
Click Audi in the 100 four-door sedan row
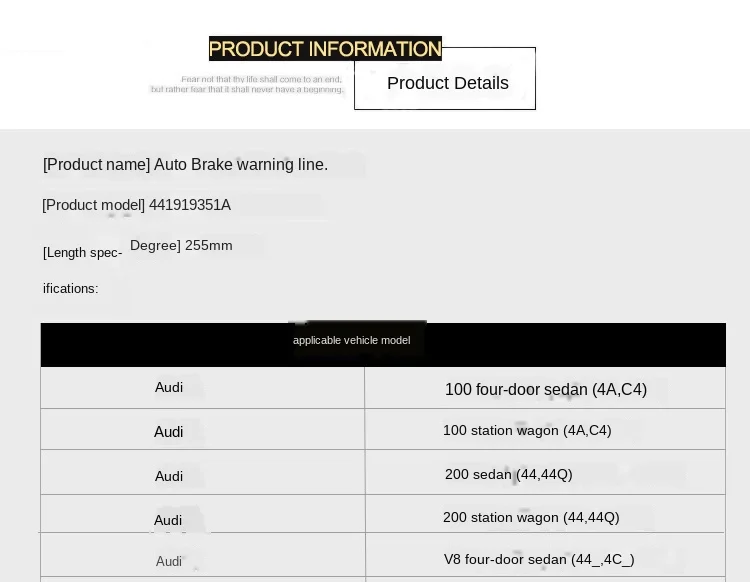tap(169, 387)
